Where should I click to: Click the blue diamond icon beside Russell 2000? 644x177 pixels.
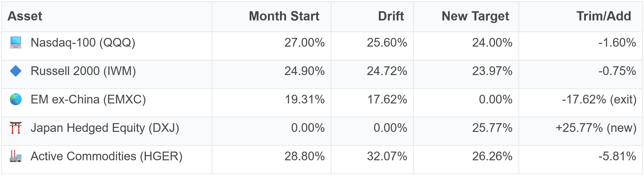tap(16, 71)
